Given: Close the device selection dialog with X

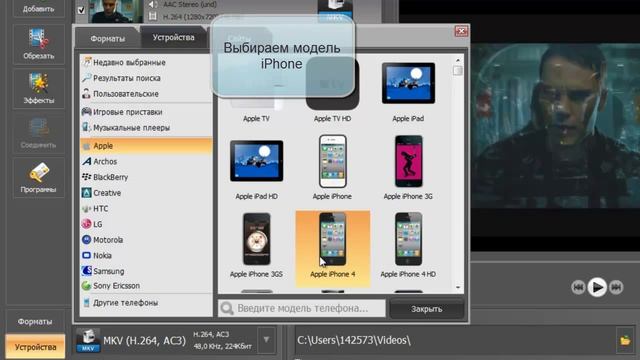Looking at the screenshot, I should [x=461, y=31].
